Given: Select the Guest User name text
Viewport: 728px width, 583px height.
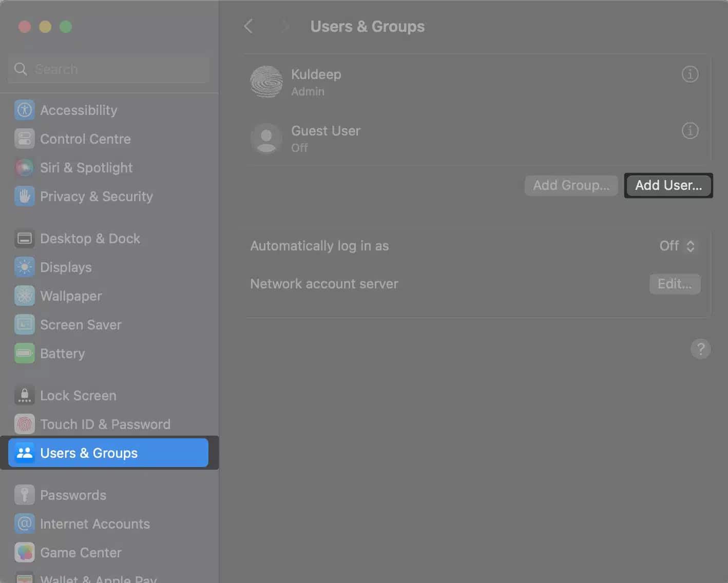Looking at the screenshot, I should (326, 131).
